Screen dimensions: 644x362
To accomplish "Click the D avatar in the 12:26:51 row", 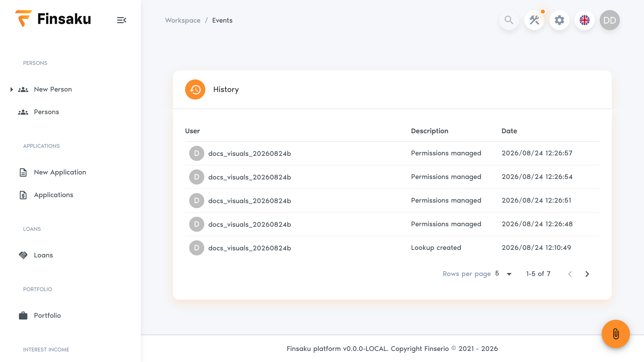I will 197,201.
